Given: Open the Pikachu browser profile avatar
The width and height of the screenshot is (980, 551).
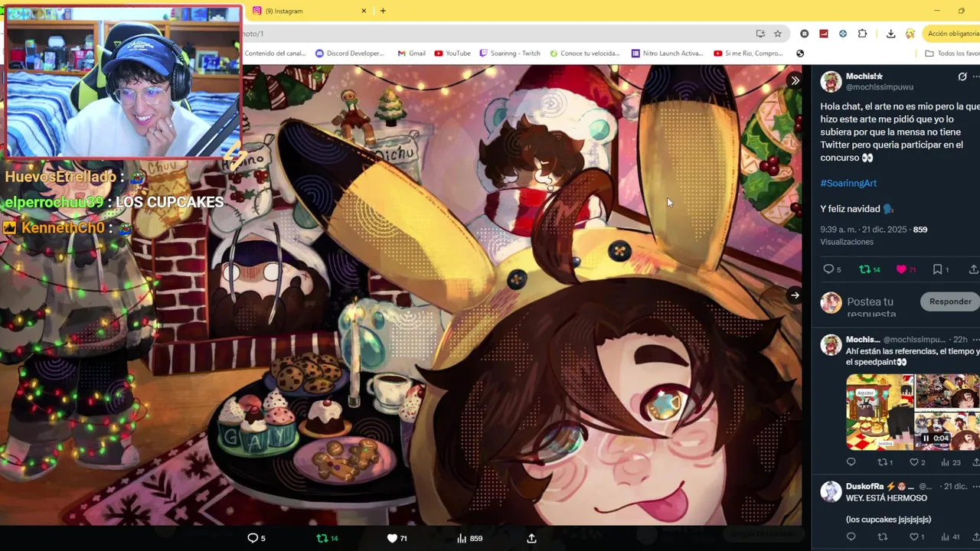Looking at the screenshot, I should click(x=910, y=34).
